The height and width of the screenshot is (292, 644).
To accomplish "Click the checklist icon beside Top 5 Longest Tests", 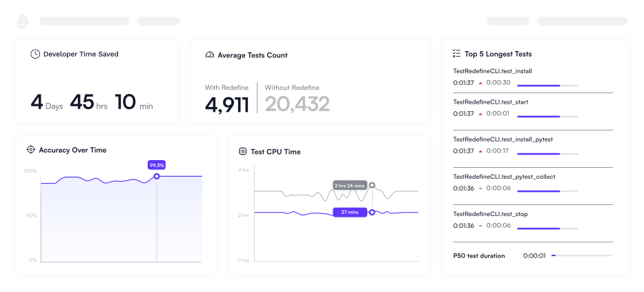I will [456, 54].
